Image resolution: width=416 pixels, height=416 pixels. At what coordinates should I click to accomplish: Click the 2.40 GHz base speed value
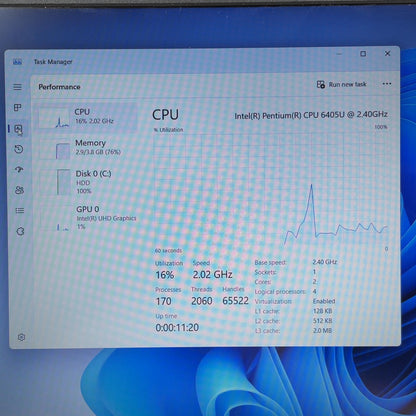click(x=325, y=262)
